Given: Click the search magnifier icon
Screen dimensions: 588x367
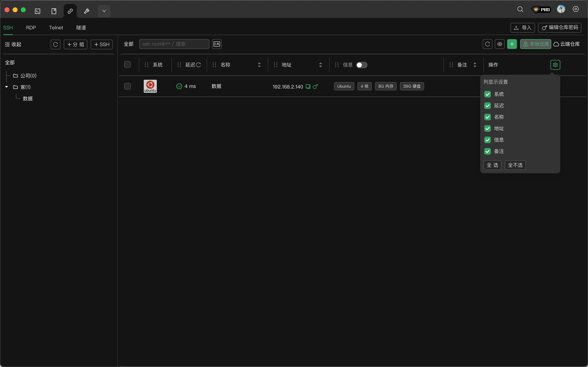Looking at the screenshot, I should coord(520,9).
